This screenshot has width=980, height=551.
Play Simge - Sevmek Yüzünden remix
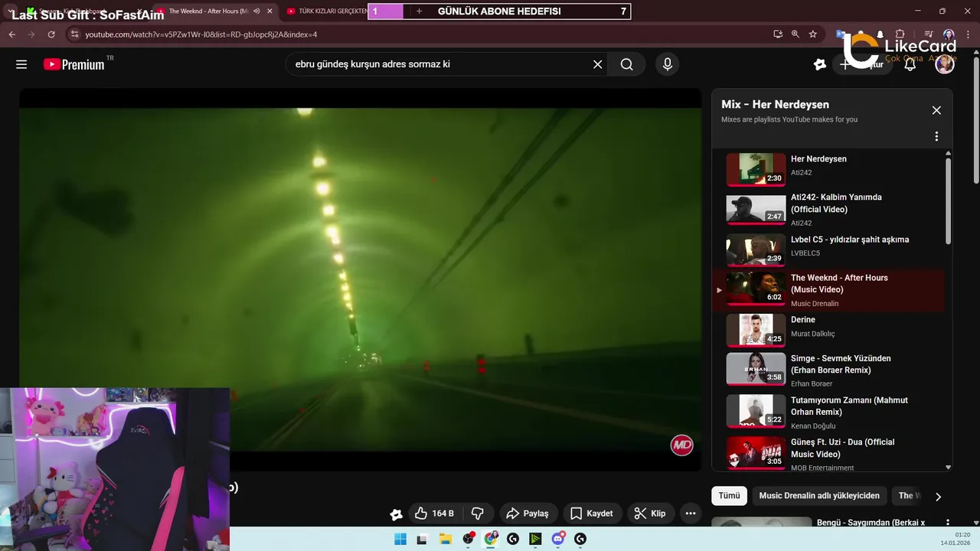pyautogui.click(x=829, y=370)
